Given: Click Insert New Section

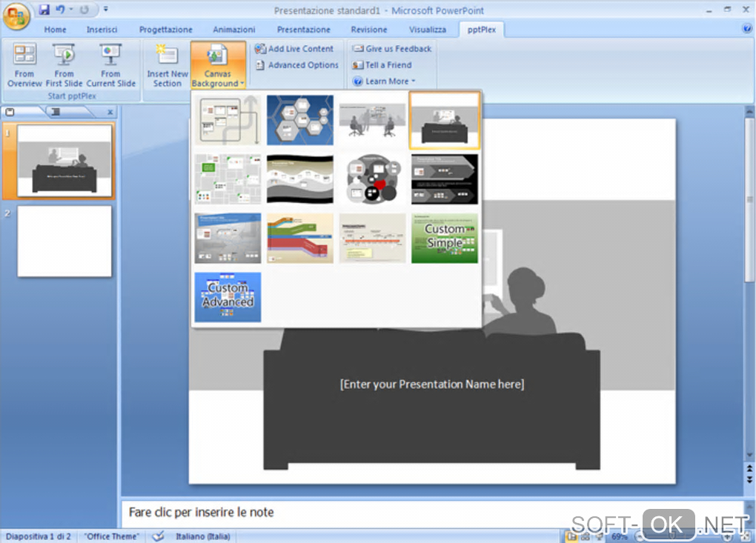Looking at the screenshot, I should click(168, 65).
